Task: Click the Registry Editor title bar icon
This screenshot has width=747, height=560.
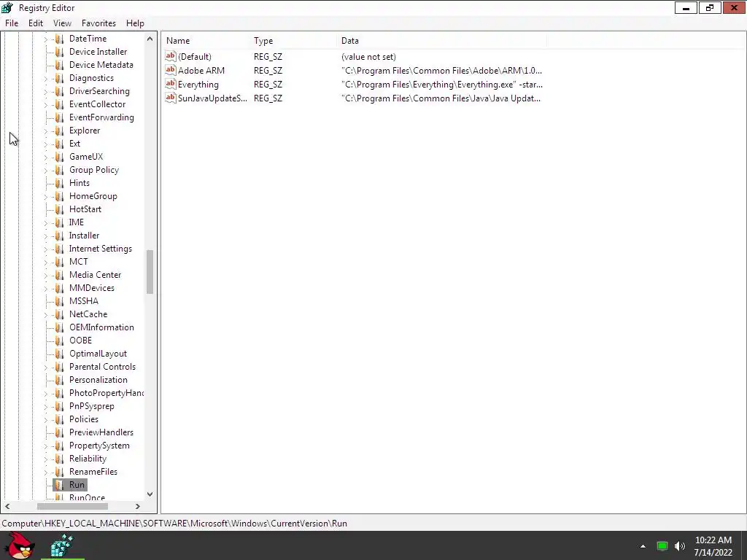Action: pos(7,7)
